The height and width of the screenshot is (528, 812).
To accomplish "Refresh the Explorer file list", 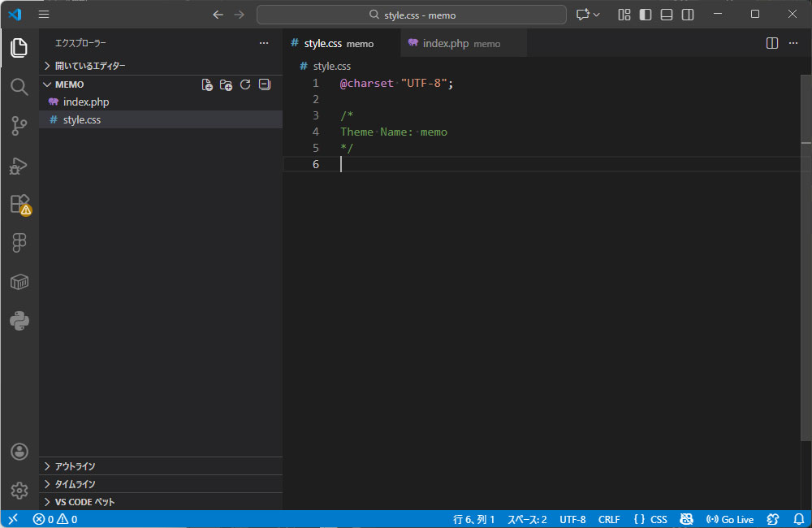I will coord(245,84).
